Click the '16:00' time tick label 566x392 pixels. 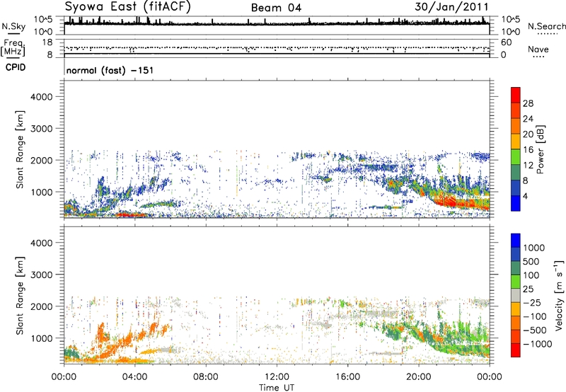click(347, 377)
